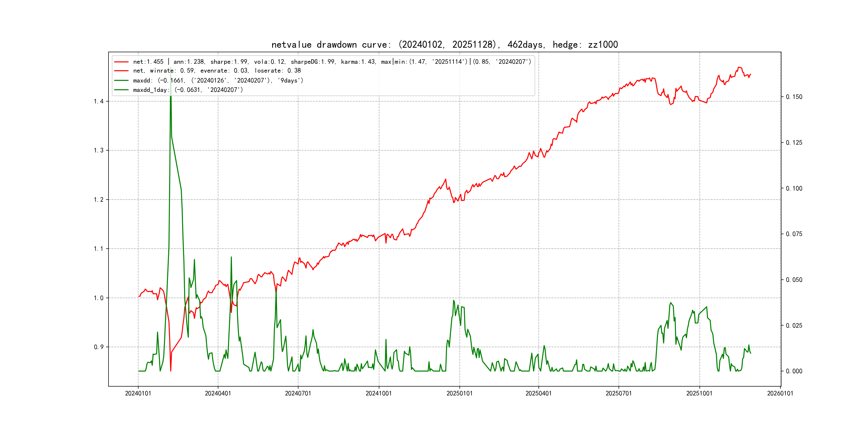Click x-axis date label 20240101
Screen dimensions: 868x434
138,394
